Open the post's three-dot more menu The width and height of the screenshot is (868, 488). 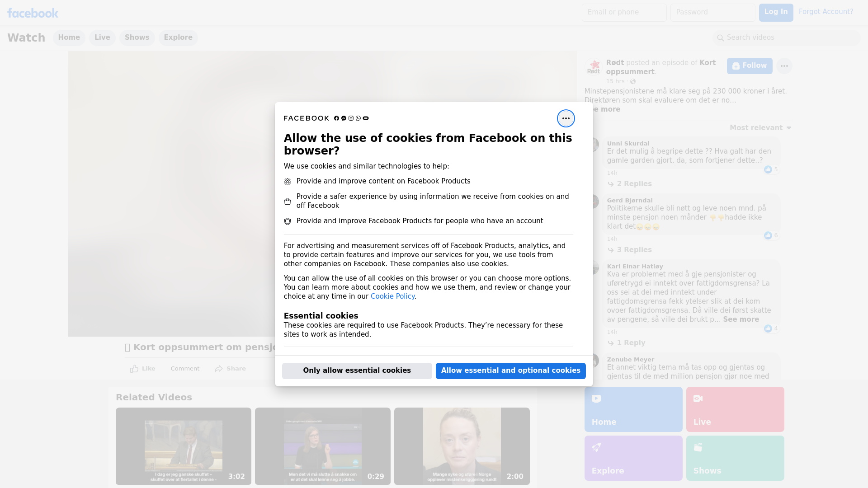tap(784, 66)
